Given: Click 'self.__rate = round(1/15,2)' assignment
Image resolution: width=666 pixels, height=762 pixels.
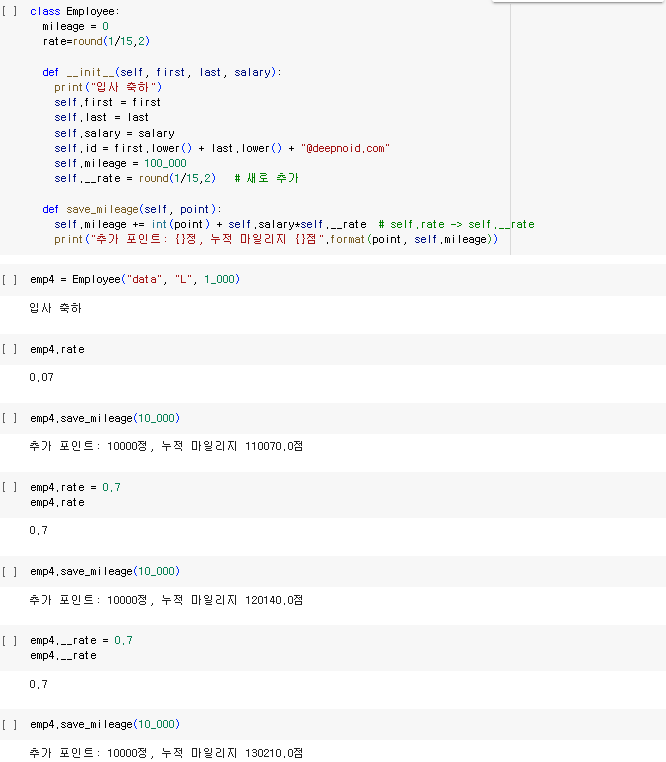Looking at the screenshot, I should (x=135, y=178).
